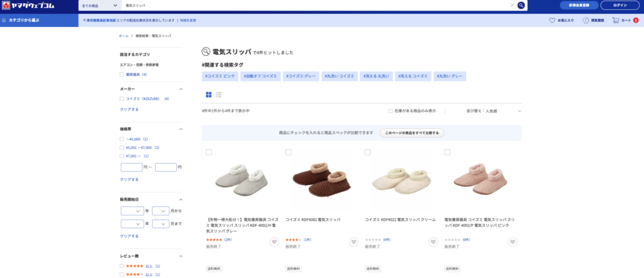
Task: Click the maximum price input field
Action: (166, 167)
